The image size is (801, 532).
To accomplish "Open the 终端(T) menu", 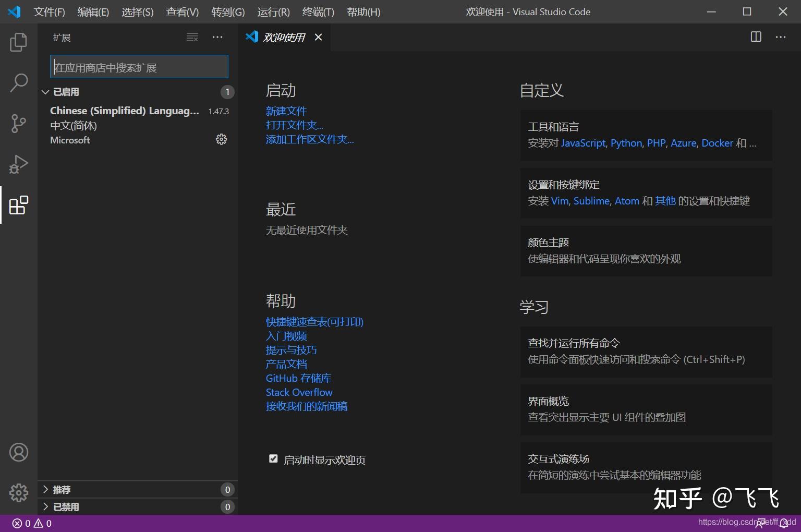I will (318, 11).
